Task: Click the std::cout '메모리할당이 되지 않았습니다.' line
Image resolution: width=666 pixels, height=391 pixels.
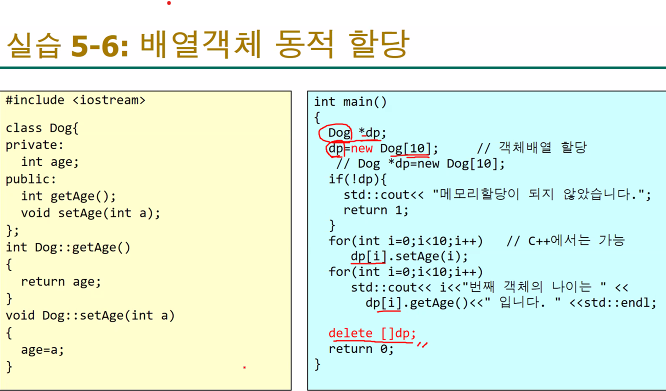Action: 497,195
